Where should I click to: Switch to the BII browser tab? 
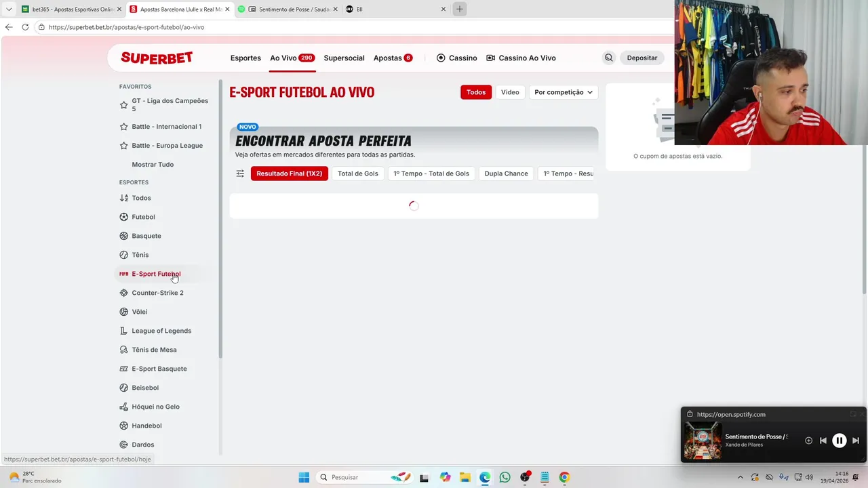[396, 9]
